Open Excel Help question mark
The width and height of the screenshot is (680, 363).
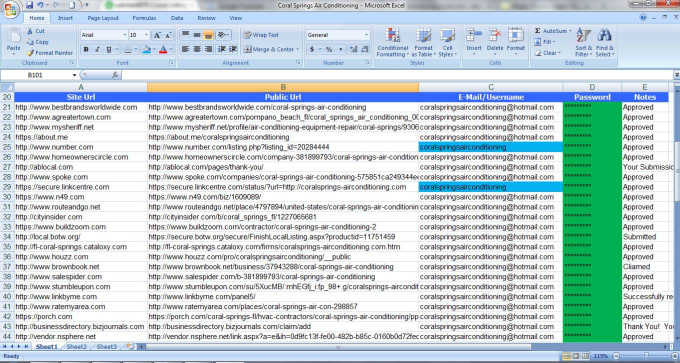[643, 18]
